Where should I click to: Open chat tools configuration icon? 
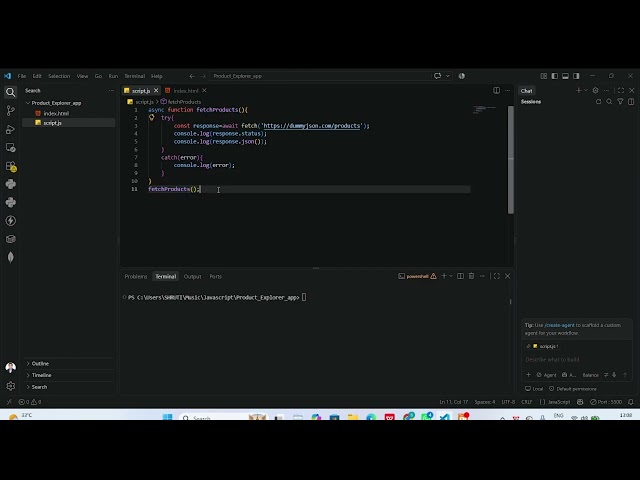pyautogui.click(x=606, y=375)
